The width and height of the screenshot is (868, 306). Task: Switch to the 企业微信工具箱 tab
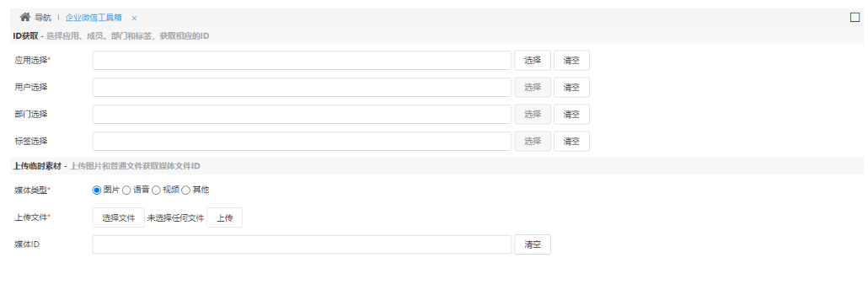[x=94, y=18]
